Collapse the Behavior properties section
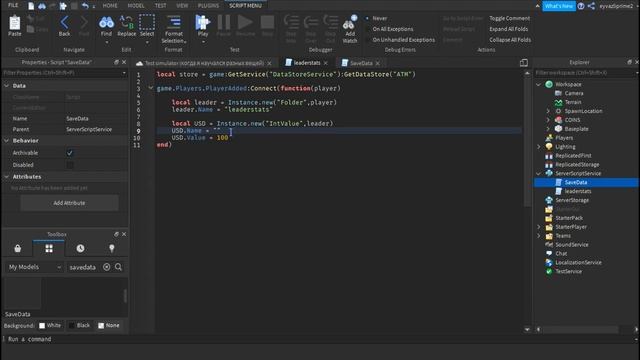This screenshot has width=640, height=360. coord(7,140)
